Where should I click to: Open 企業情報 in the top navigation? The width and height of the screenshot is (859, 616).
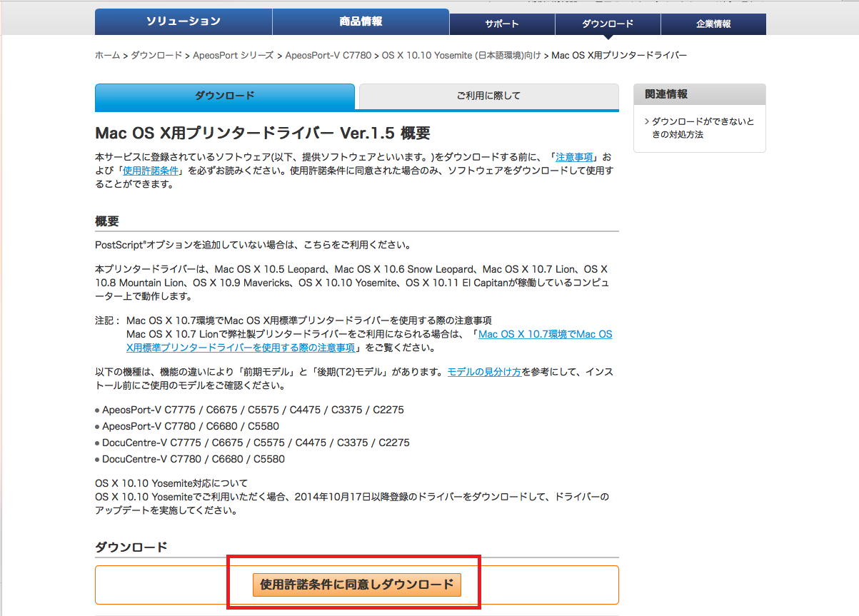click(x=713, y=24)
